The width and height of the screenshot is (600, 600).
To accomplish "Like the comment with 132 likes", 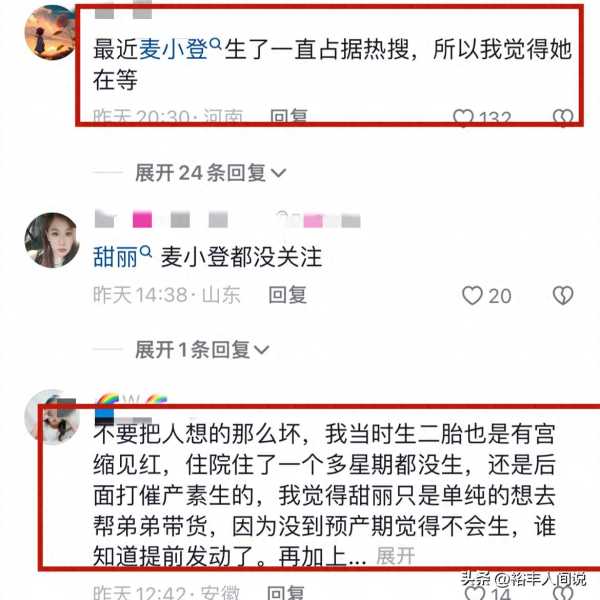I will 463,118.
